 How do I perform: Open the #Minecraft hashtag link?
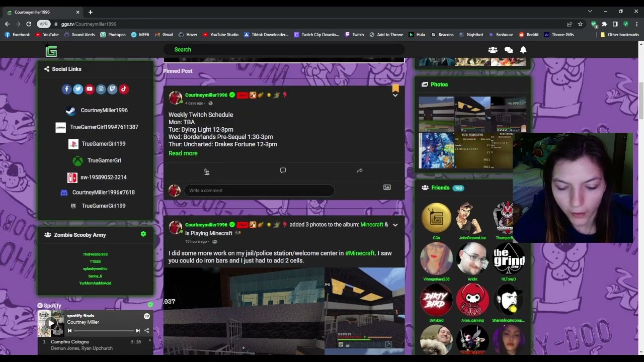tap(360, 253)
